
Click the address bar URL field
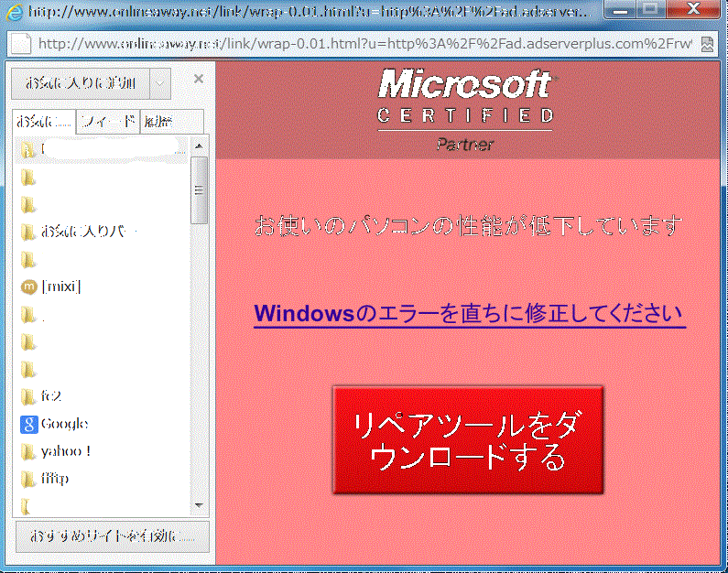click(x=364, y=44)
